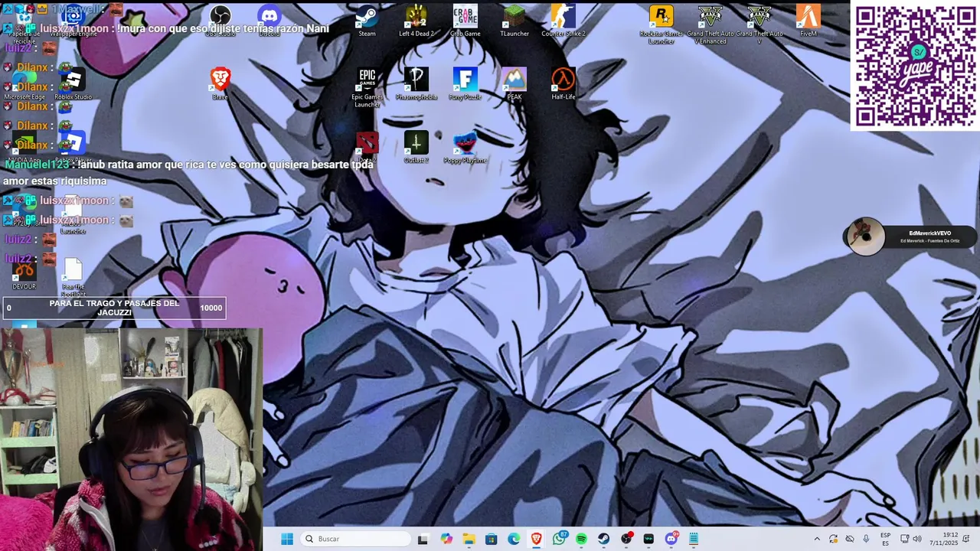The image size is (980, 551).
Task: Switch to Microsoft Edge on the taskbar
Action: click(514, 539)
